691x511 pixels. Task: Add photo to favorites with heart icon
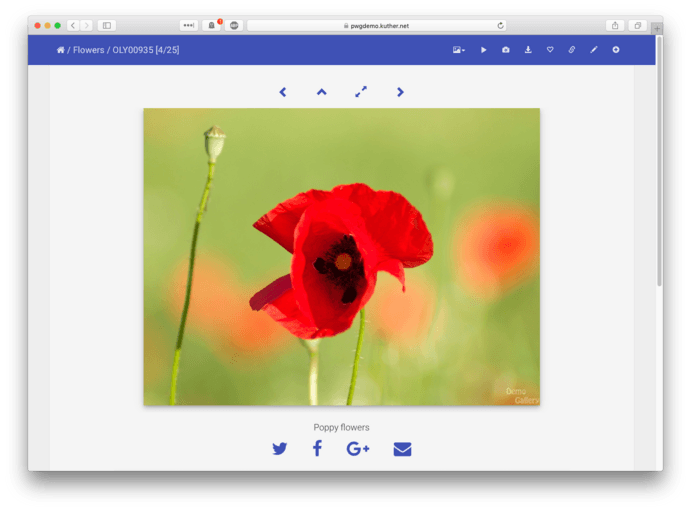(x=550, y=50)
